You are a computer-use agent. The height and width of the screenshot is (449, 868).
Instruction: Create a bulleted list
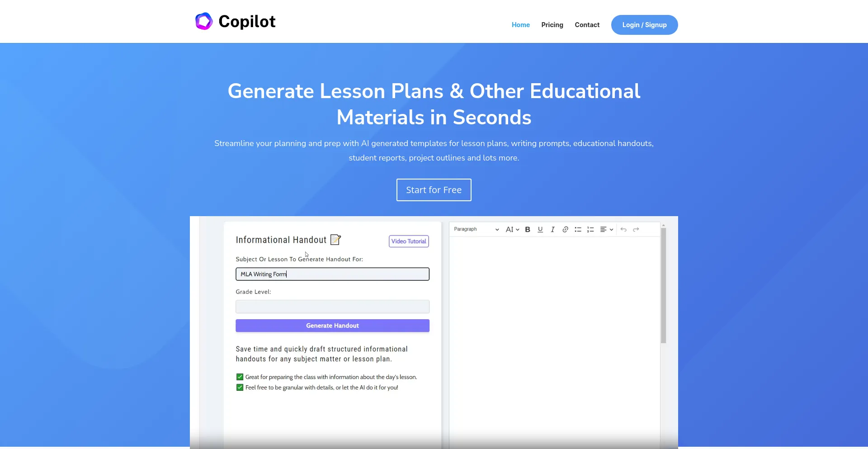(x=578, y=229)
